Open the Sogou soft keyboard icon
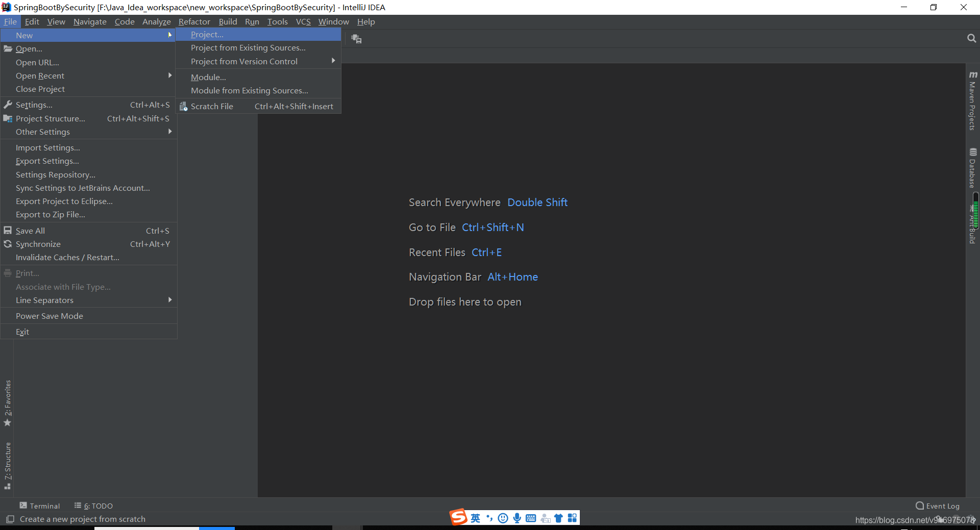 coord(531,518)
